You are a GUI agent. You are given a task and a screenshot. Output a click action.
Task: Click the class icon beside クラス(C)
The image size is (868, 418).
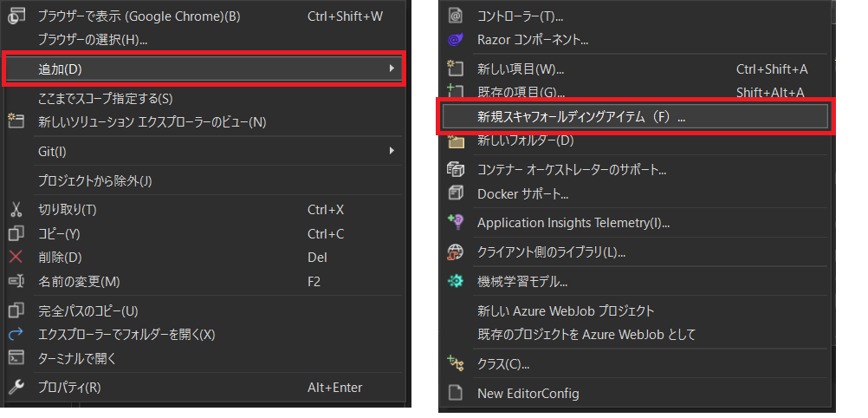455,363
